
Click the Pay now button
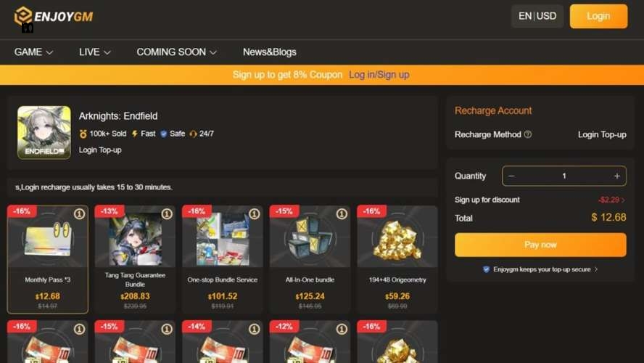[540, 245]
